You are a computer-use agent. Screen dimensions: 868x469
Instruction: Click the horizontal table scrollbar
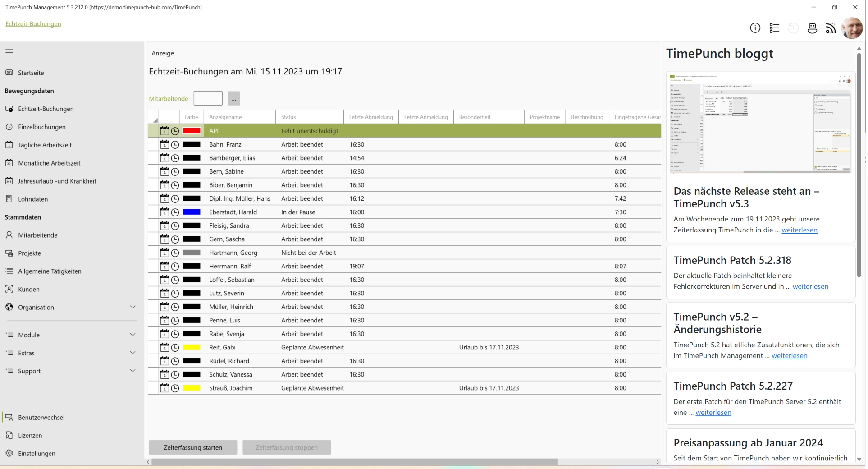coord(355,462)
